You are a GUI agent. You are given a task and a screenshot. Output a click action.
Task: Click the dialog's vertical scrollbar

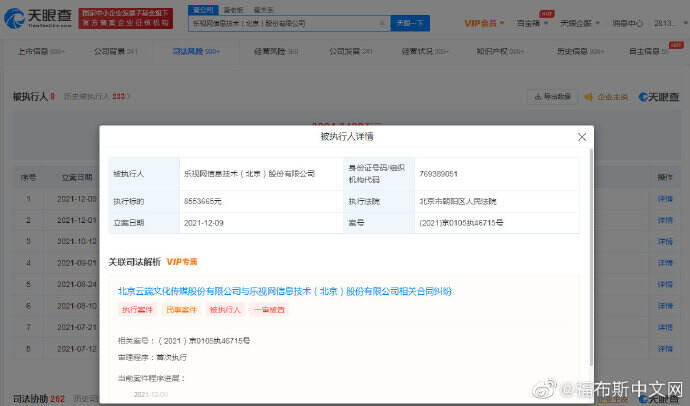click(x=591, y=257)
